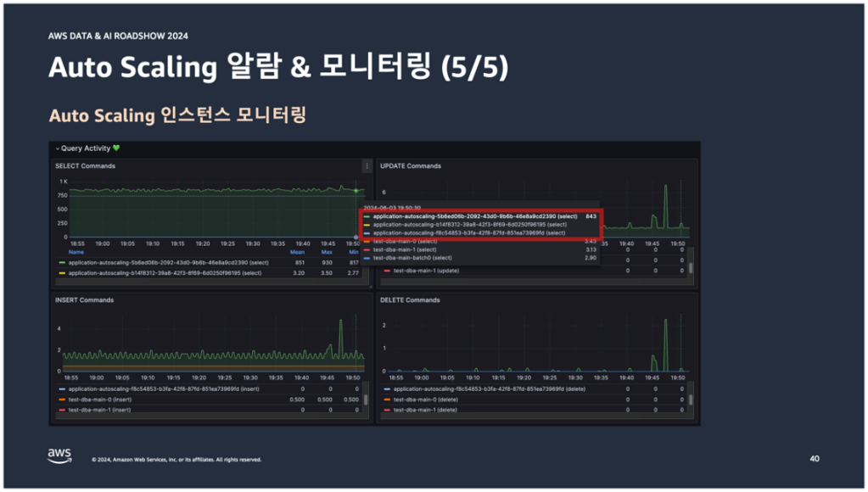
Task: Click the blue swatch for f8c54853 insert series
Action: [60, 389]
